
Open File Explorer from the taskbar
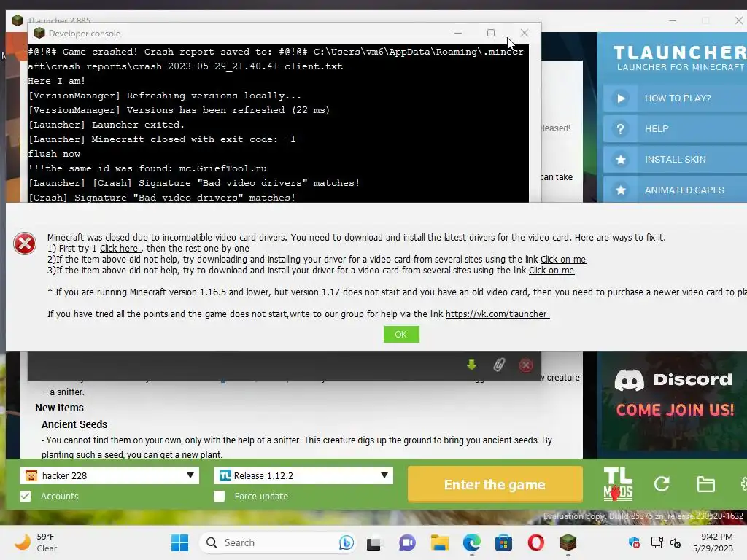pos(439,542)
